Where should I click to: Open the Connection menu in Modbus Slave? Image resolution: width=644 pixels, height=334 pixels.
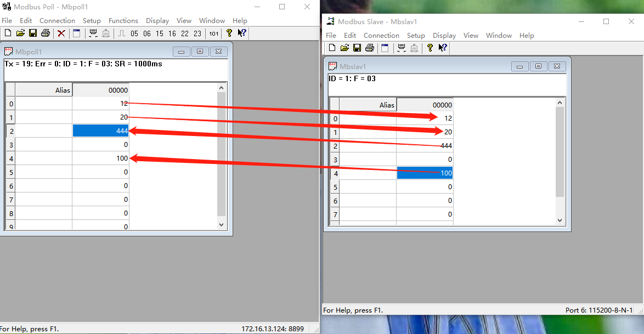(381, 36)
